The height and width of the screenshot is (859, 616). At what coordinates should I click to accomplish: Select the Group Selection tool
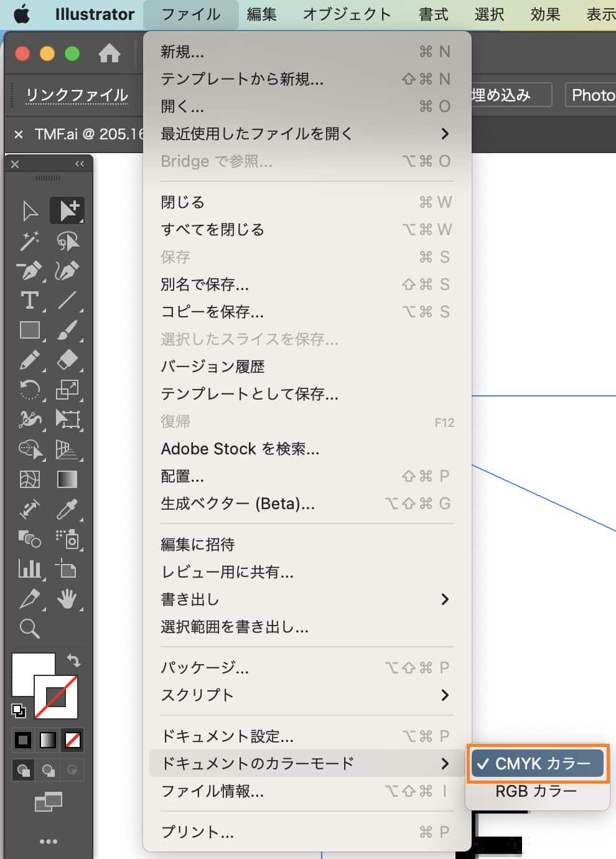(67, 210)
